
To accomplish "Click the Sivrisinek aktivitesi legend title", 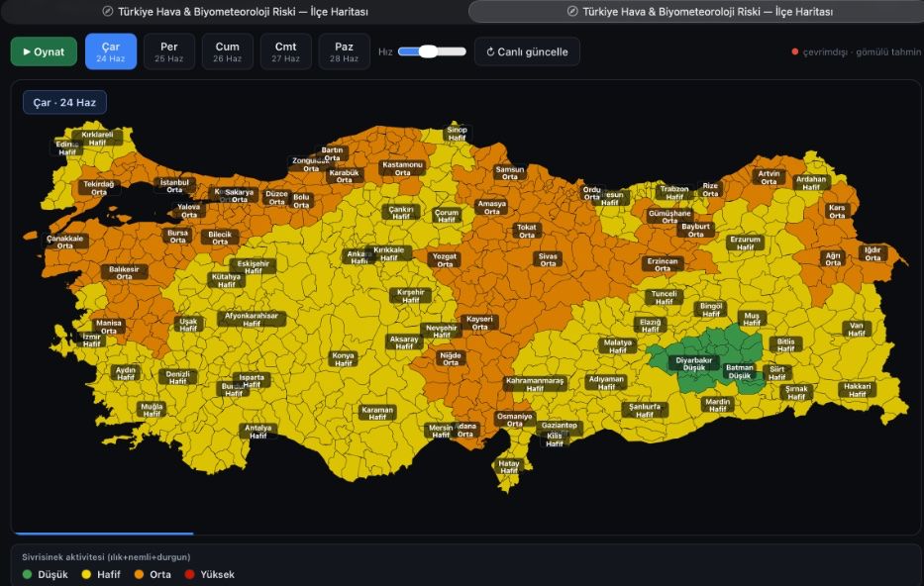I will (x=106, y=556).
